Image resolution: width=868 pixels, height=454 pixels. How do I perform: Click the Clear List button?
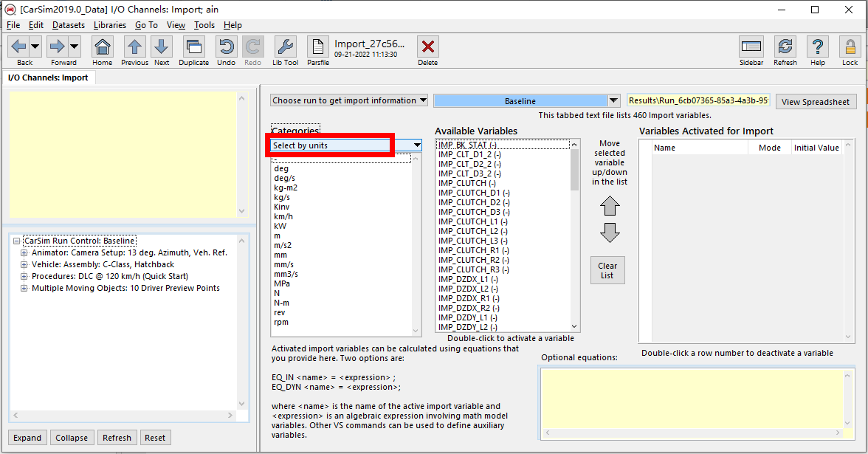pyautogui.click(x=607, y=270)
